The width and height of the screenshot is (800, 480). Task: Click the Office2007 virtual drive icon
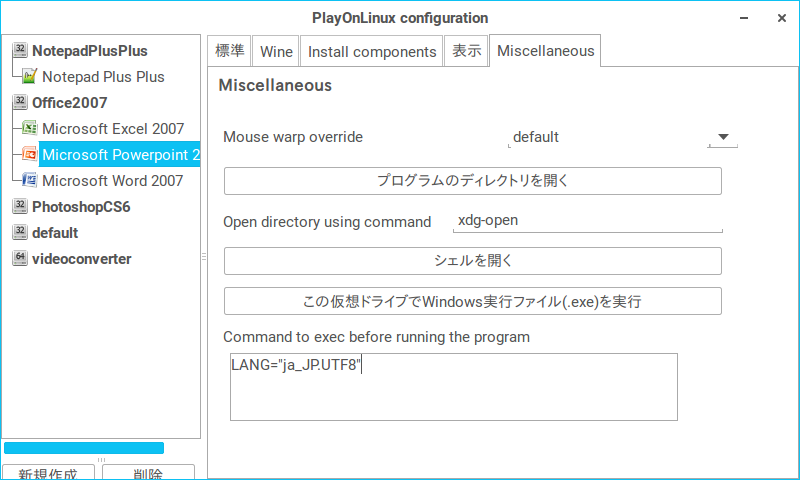20,102
